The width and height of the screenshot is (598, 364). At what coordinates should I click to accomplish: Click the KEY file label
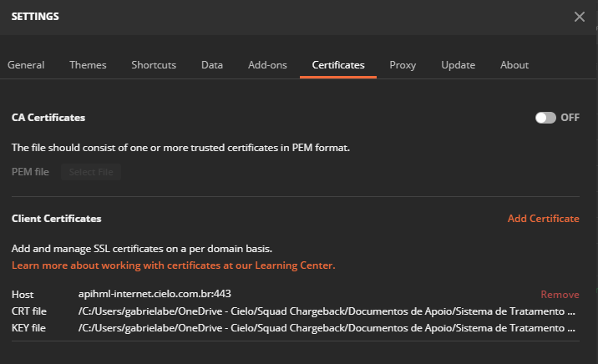[28, 328]
